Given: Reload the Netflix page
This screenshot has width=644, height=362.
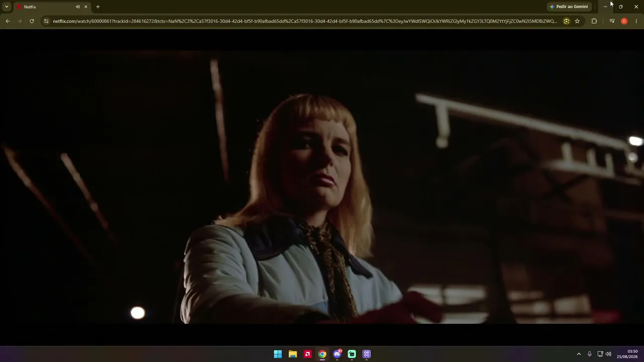Looking at the screenshot, I should coord(32,21).
